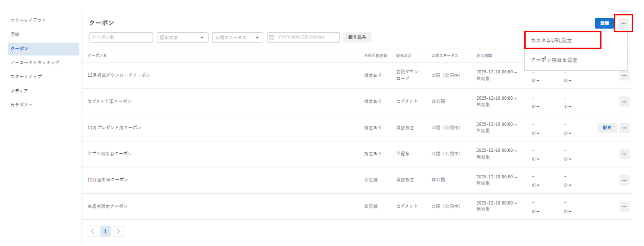Select page 1 in pagination

105,231
